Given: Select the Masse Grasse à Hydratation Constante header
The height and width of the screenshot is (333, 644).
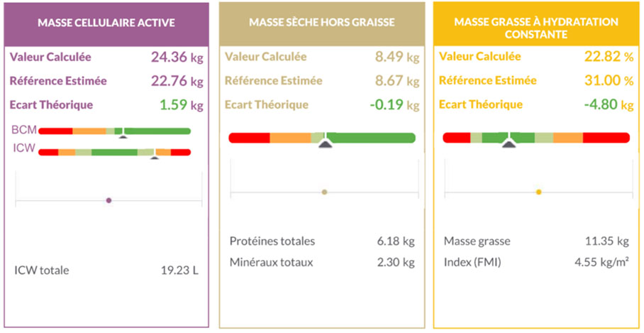Looking at the screenshot, I should coord(536,28).
